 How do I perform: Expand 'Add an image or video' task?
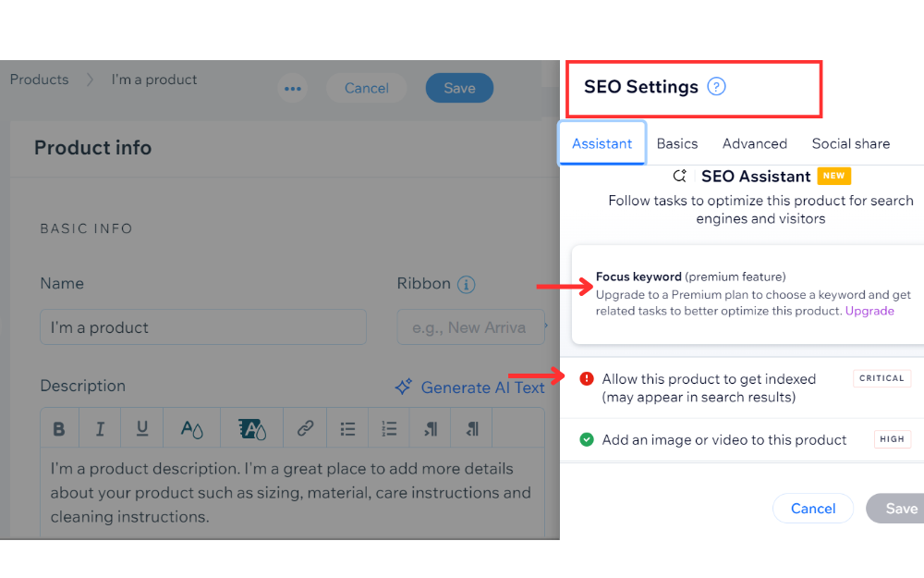click(x=723, y=439)
